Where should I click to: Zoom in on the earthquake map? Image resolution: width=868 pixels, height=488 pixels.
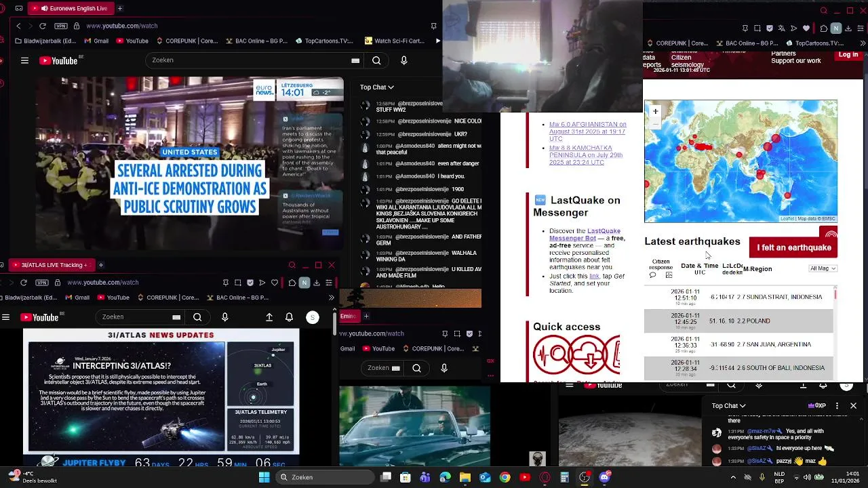[x=655, y=110]
